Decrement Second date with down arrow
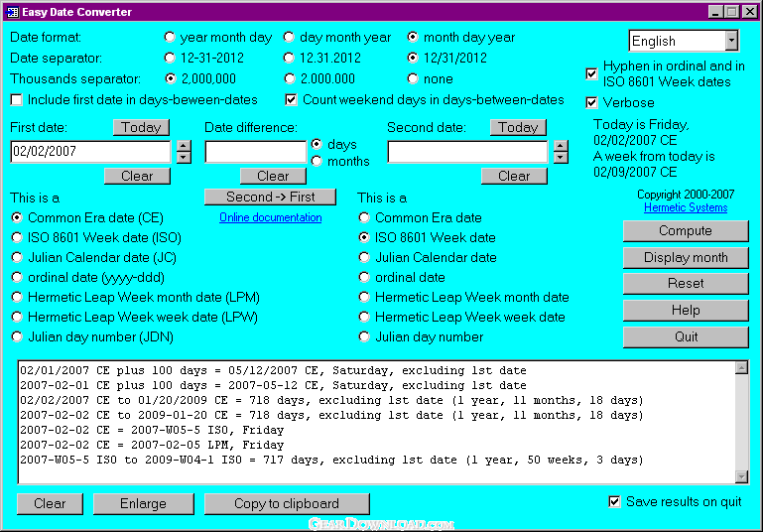Screen dimensions: 763x532 click(x=561, y=157)
